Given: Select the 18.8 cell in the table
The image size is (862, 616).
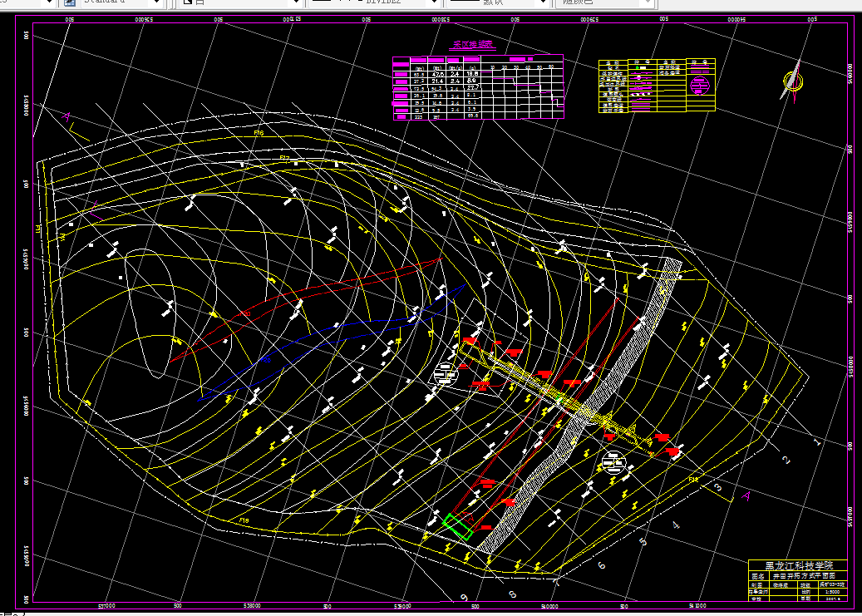Looking at the screenshot, I should (x=471, y=73).
